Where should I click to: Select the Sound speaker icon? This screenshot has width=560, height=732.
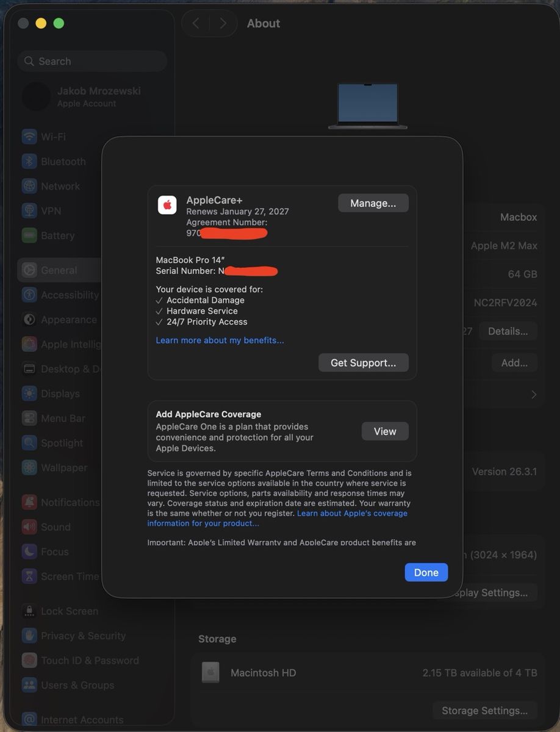coord(29,527)
